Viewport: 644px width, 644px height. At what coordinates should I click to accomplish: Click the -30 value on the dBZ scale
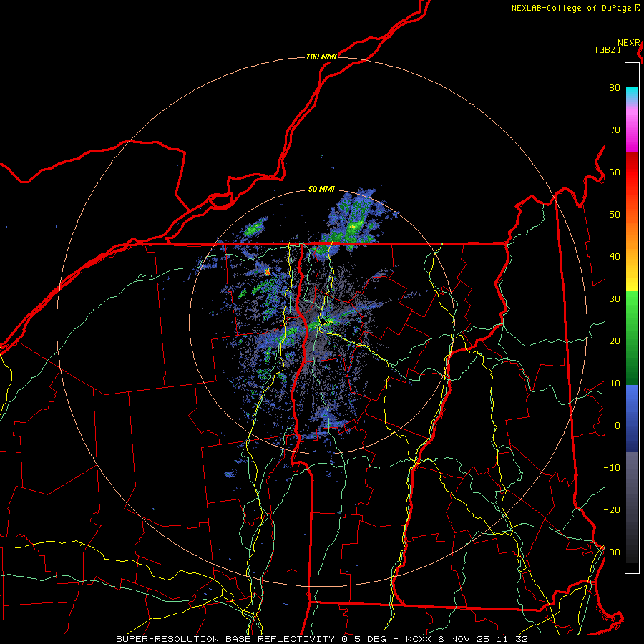[x=612, y=552]
